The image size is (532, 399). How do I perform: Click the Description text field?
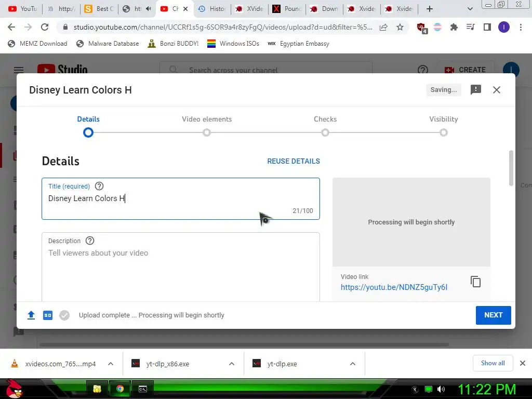[180, 267]
